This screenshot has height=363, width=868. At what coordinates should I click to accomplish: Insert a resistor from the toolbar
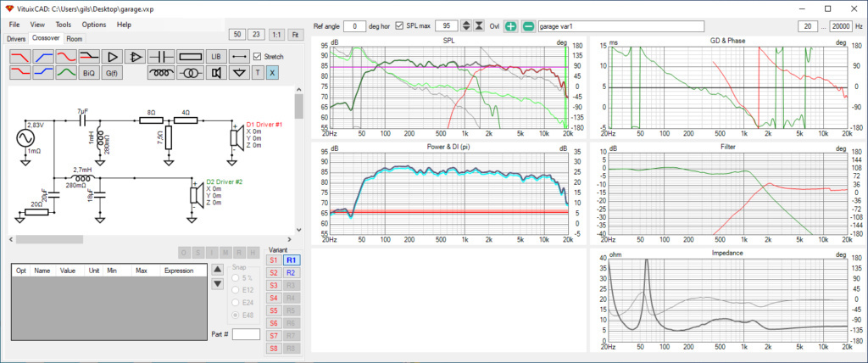[x=189, y=56]
